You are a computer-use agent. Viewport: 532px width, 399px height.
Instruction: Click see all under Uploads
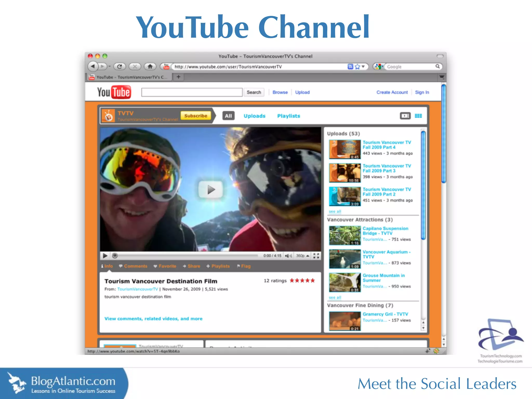click(x=335, y=211)
